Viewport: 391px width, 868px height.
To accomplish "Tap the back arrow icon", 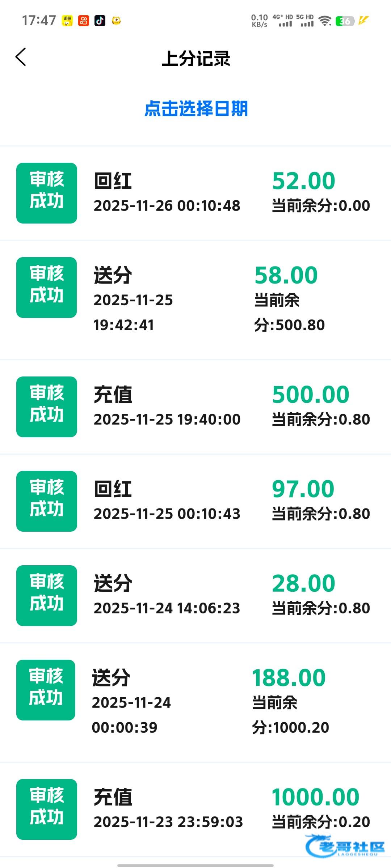I will pyautogui.click(x=21, y=57).
